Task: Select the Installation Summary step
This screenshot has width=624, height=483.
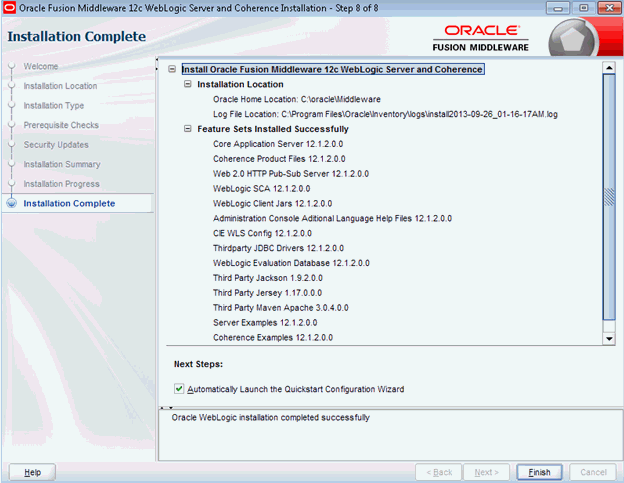Action: pyautogui.click(x=62, y=164)
